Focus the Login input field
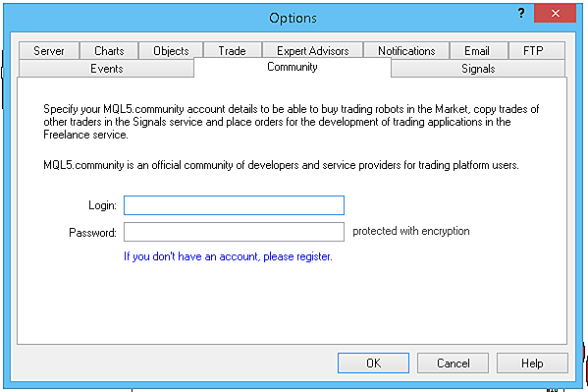Screen dimensions: 588x392 coord(234,205)
